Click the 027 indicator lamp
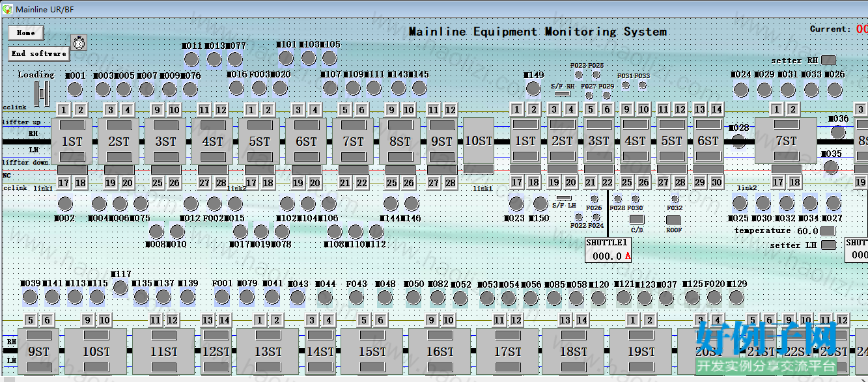This screenshot has width=868, height=382. click(833, 202)
